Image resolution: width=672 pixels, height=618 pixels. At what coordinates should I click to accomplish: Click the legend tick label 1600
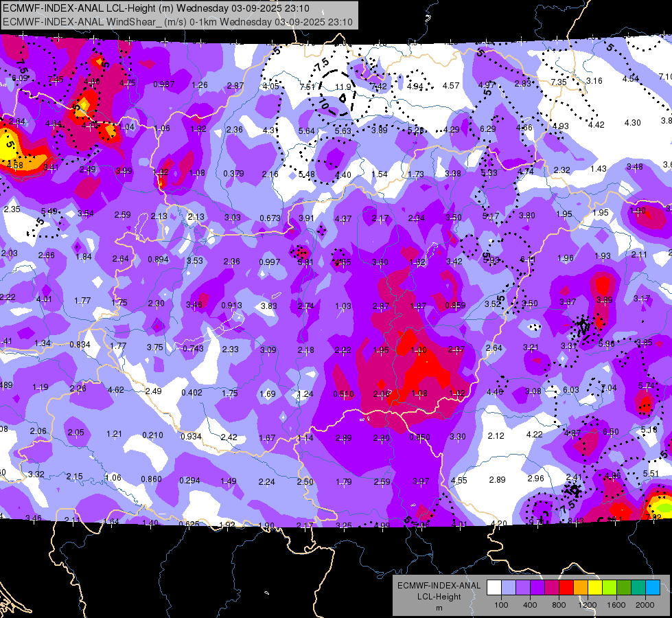pyautogui.click(x=616, y=605)
